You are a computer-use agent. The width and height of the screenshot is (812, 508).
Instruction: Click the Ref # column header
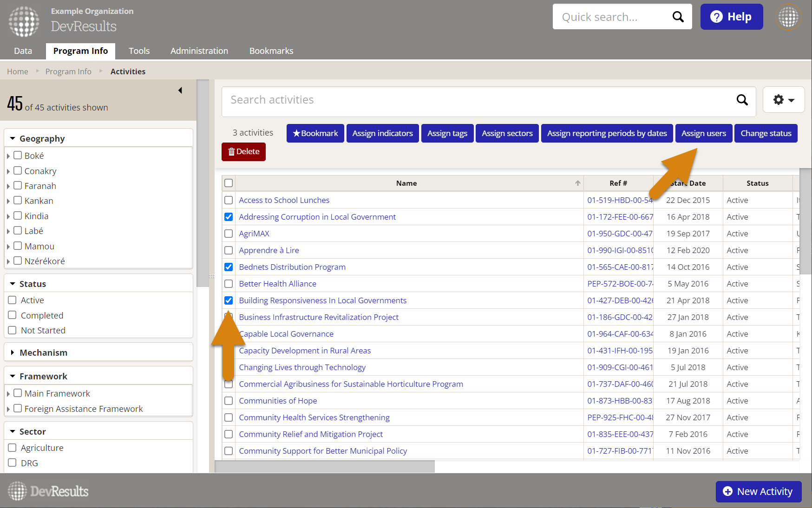tap(618, 183)
